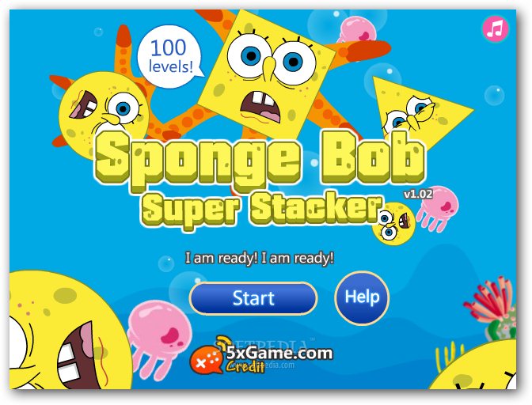Image resolution: width=532 pixels, height=405 pixels.
Task: Click the Credit label under 5xGame.com
Action: point(245,367)
